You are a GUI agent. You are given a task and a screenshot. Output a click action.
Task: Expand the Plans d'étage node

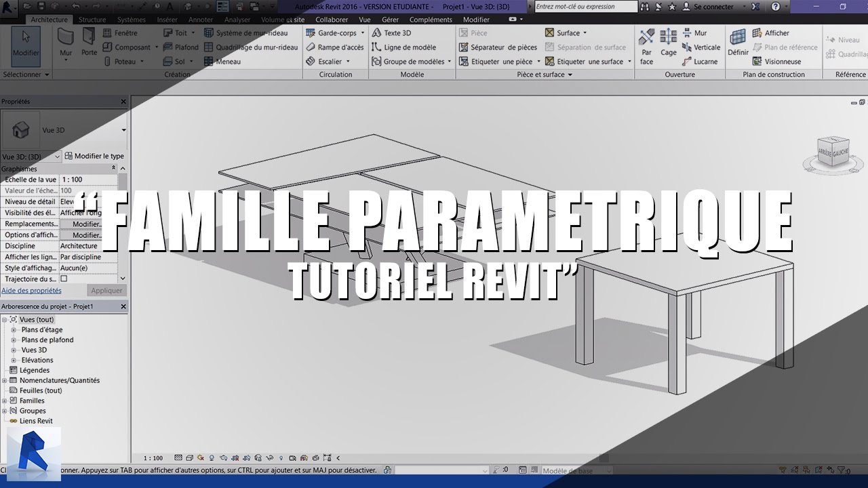click(x=14, y=330)
